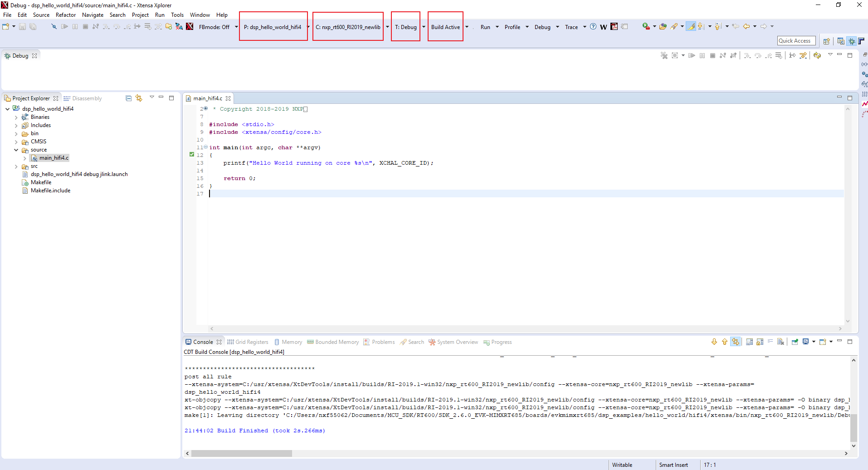Switch to the Problems tab
868x470 pixels.
[379, 342]
